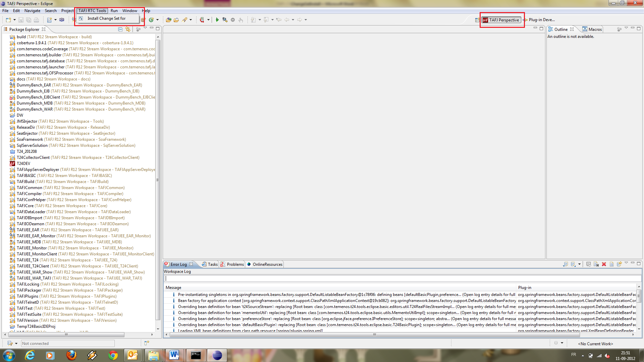Toggle Link with Editor in Package Explorer
644x362 pixels.
click(x=128, y=29)
